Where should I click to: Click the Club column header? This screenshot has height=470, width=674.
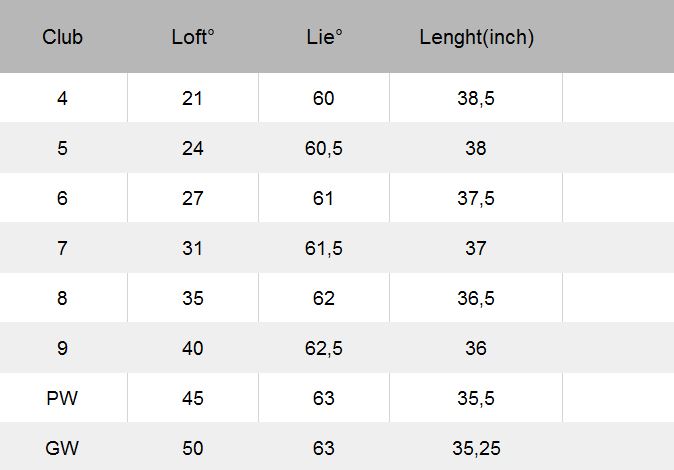point(62,38)
